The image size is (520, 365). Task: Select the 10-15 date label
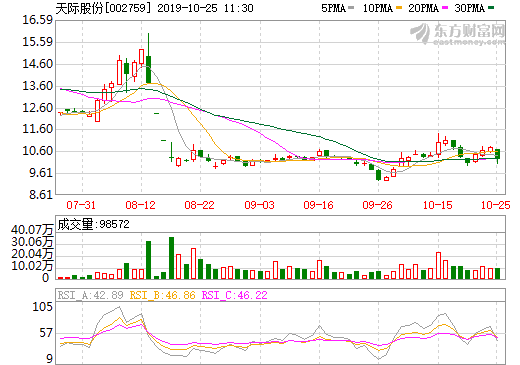438,205
